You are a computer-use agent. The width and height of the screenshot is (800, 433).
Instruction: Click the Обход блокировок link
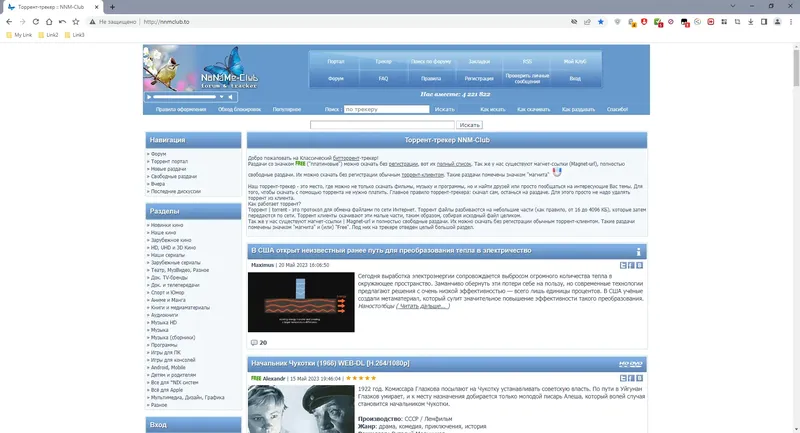[x=239, y=110]
